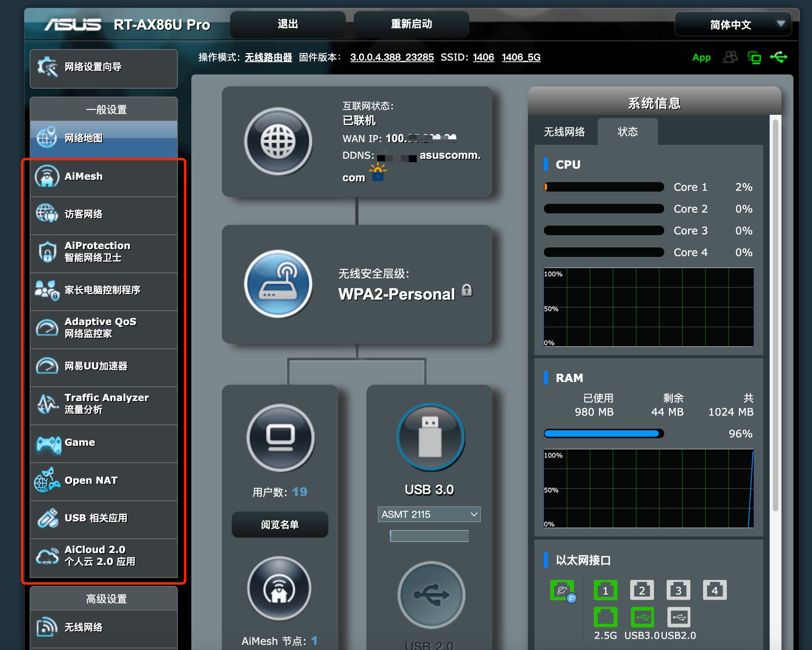Click the 无线路由器 operation mode link

[268, 57]
